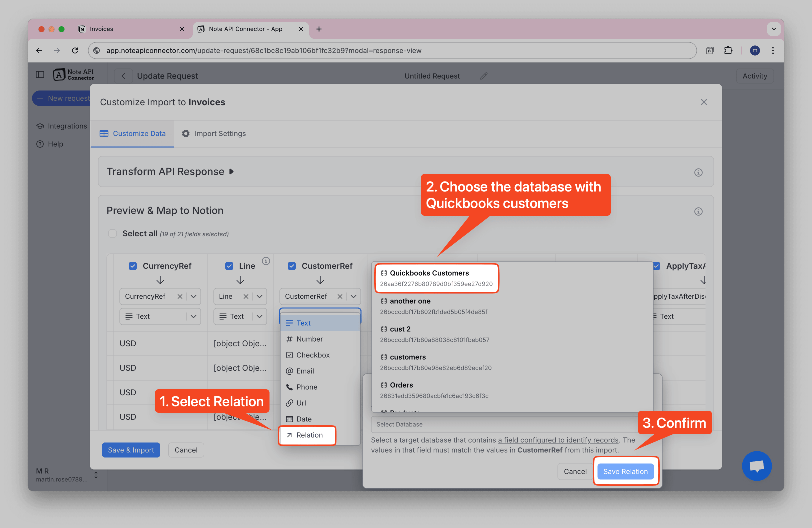Show info icon next to Line column
This screenshot has width=812, height=528.
266,261
